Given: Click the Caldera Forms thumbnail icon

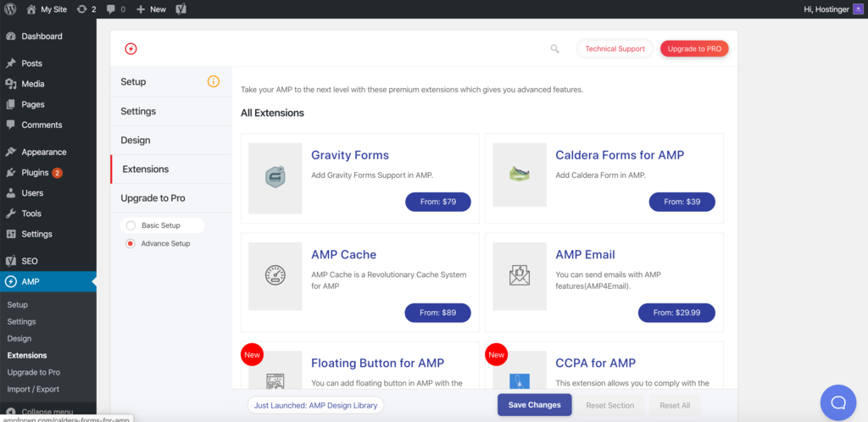Looking at the screenshot, I should pos(520,175).
